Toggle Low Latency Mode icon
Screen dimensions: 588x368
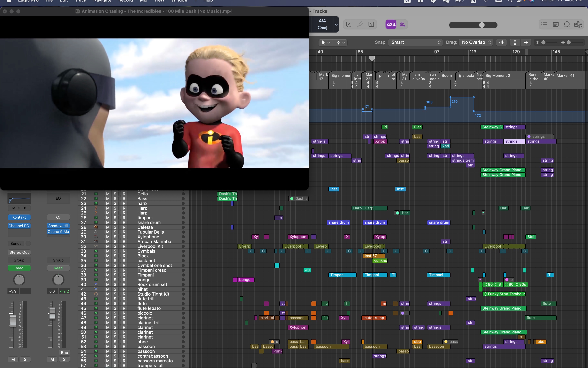349,24
